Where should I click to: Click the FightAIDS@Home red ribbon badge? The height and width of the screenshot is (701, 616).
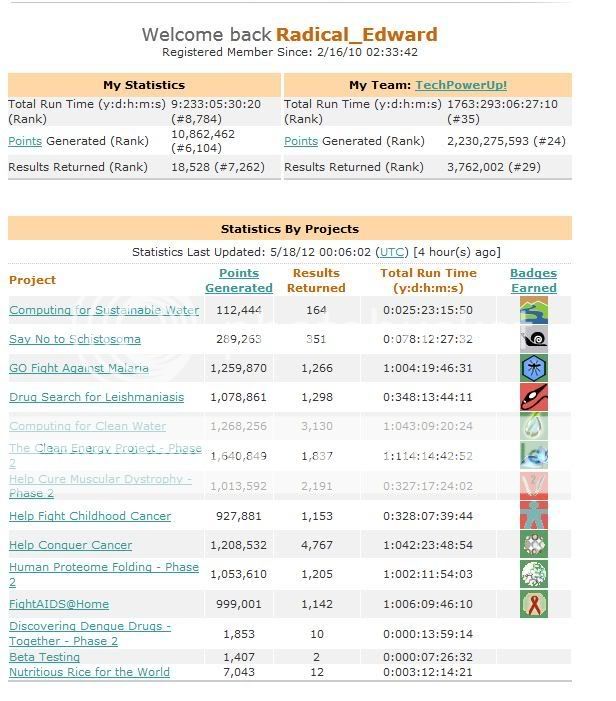534,604
